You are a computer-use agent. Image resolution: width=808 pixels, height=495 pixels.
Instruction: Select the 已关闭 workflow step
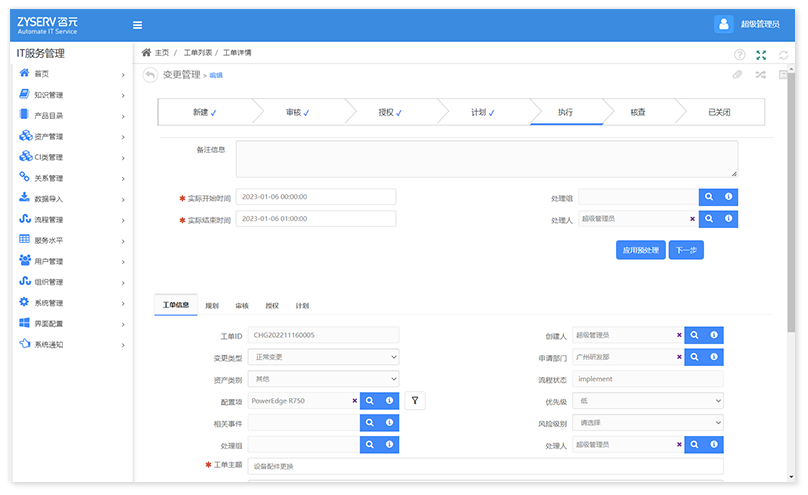tap(719, 112)
